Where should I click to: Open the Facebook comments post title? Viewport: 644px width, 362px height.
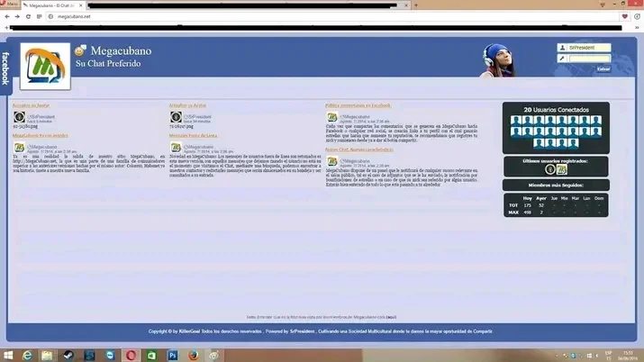(x=358, y=105)
